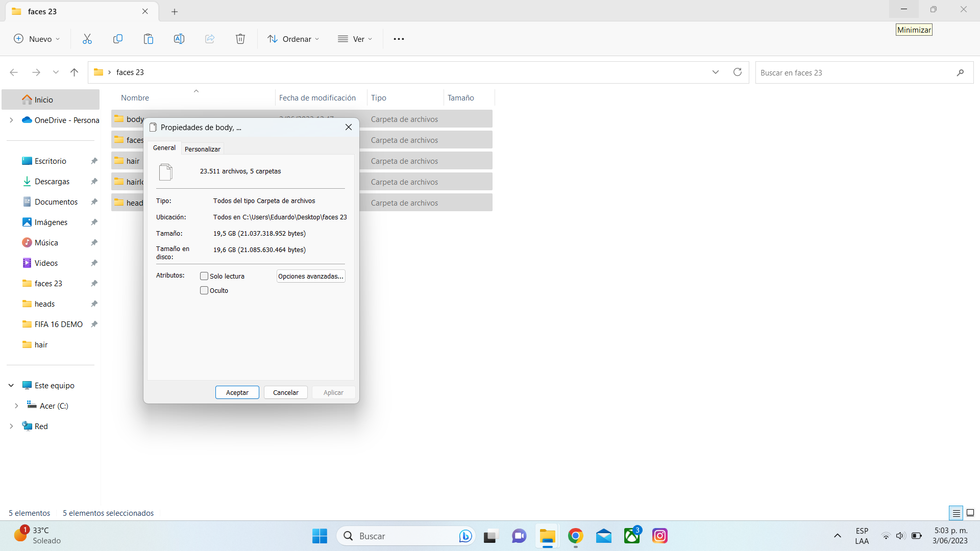Enable the Solo lectura checkbox
980x551 pixels.
[204, 276]
